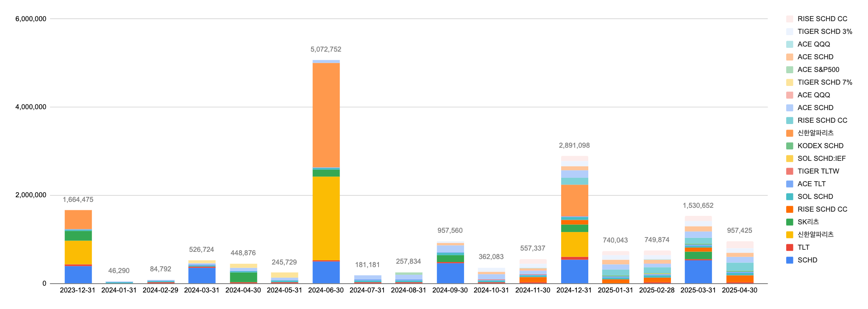Click the TIGER SCHD 7% legend entry
This screenshot has width=868, height=309.
tap(824, 82)
